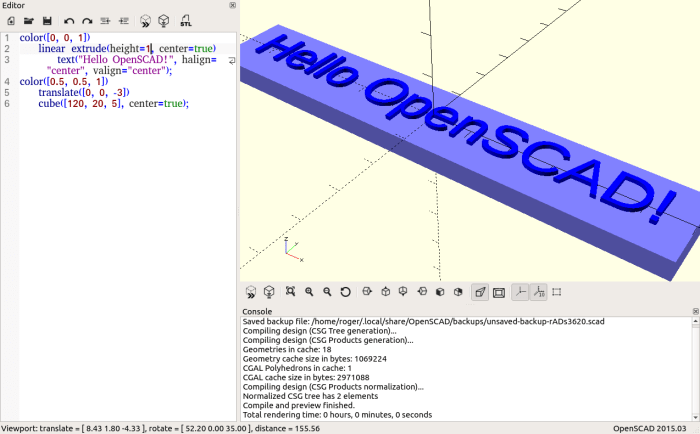The width and height of the screenshot is (700, 434).
Task: Redo the last undone edit
Action: click(x=87, y=21)
